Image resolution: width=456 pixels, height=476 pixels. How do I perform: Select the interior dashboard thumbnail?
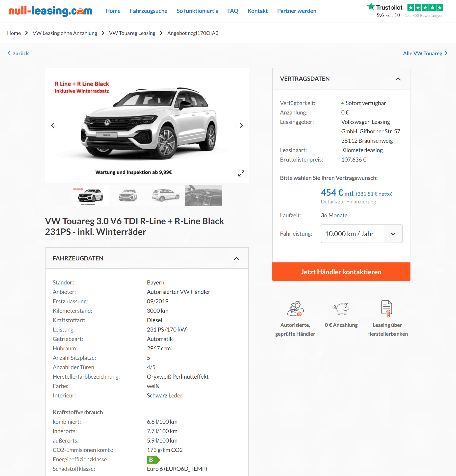(204, 196)
